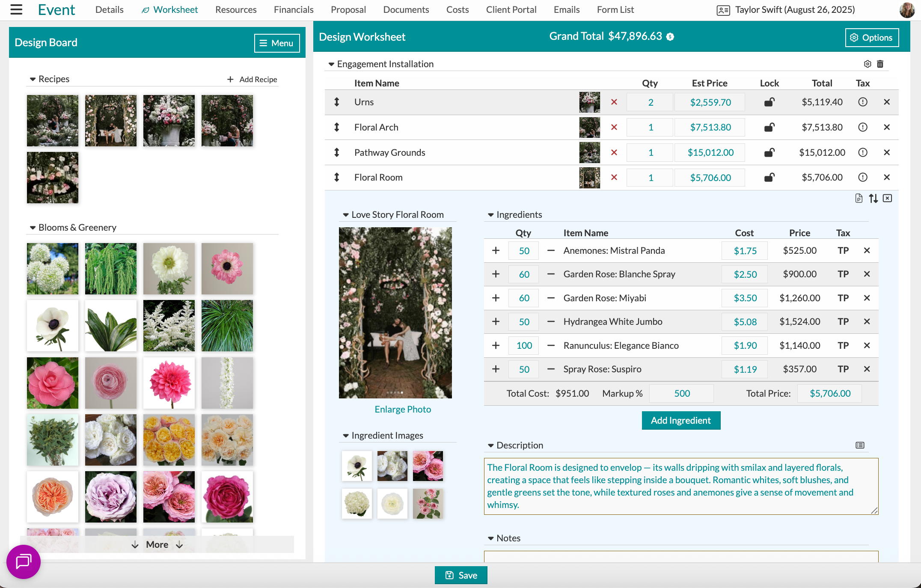Click the recipe document icon in detail panel
Image resolution: width=921 pixels, height=588 pixels.
click(x=859, y=198)
